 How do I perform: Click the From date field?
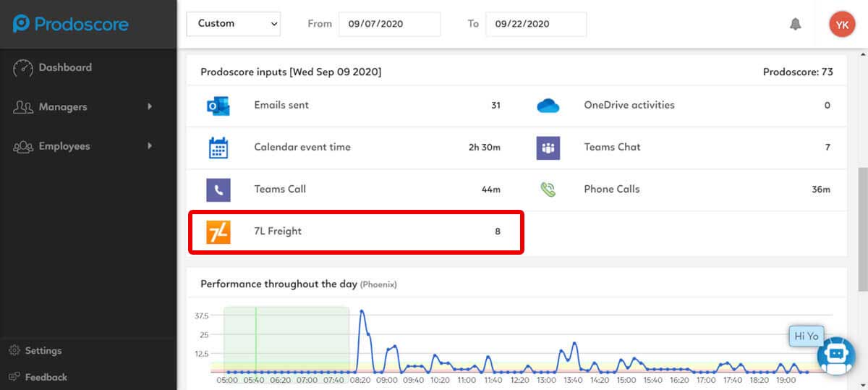(x=389, y=24)
